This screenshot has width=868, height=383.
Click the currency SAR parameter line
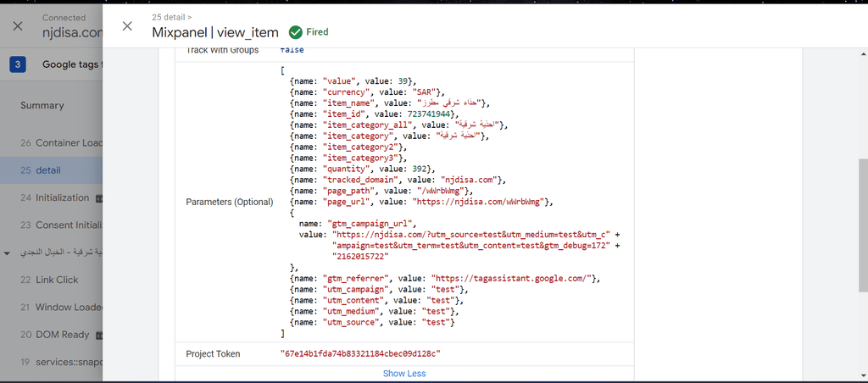[x=367, y=92]
